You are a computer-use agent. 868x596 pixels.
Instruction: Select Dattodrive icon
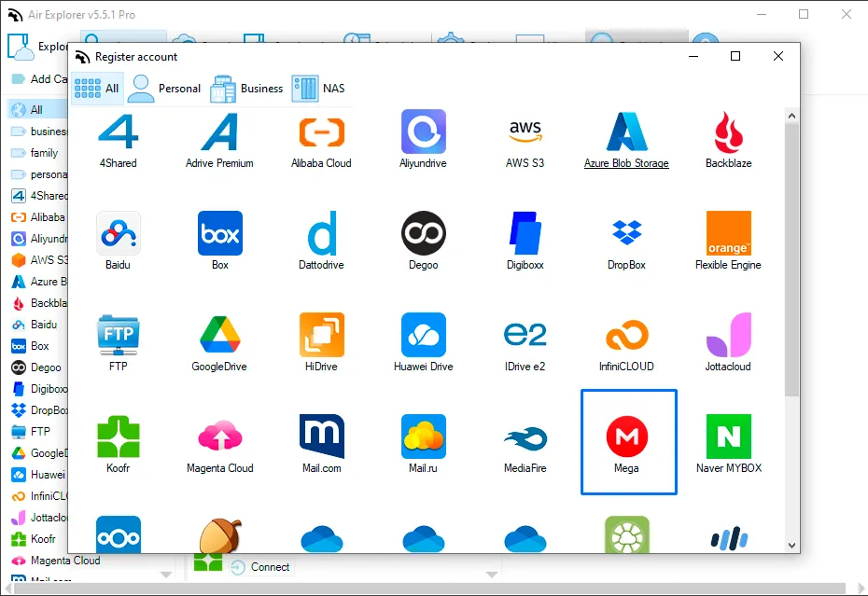322,233
